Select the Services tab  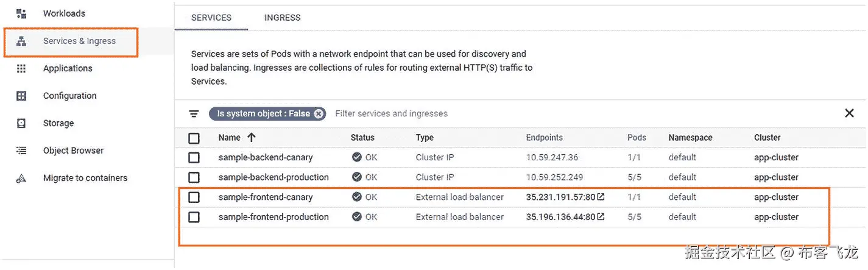pyautogui.click(x=211, y=18)
